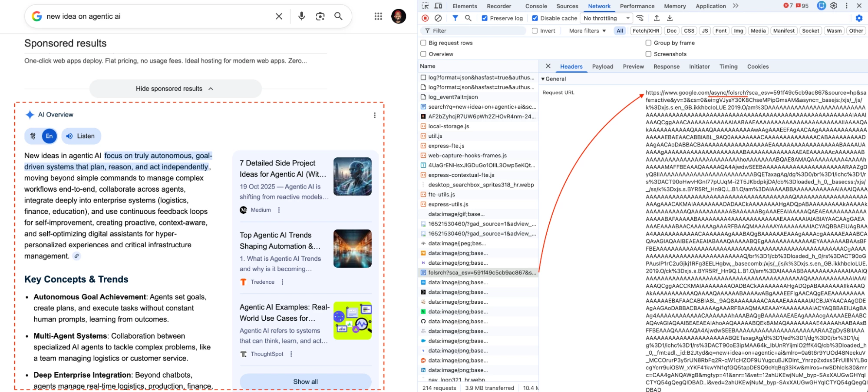Screen dimensions: 868x392
Task: Enable Group by frame
Action: point(648,43)
